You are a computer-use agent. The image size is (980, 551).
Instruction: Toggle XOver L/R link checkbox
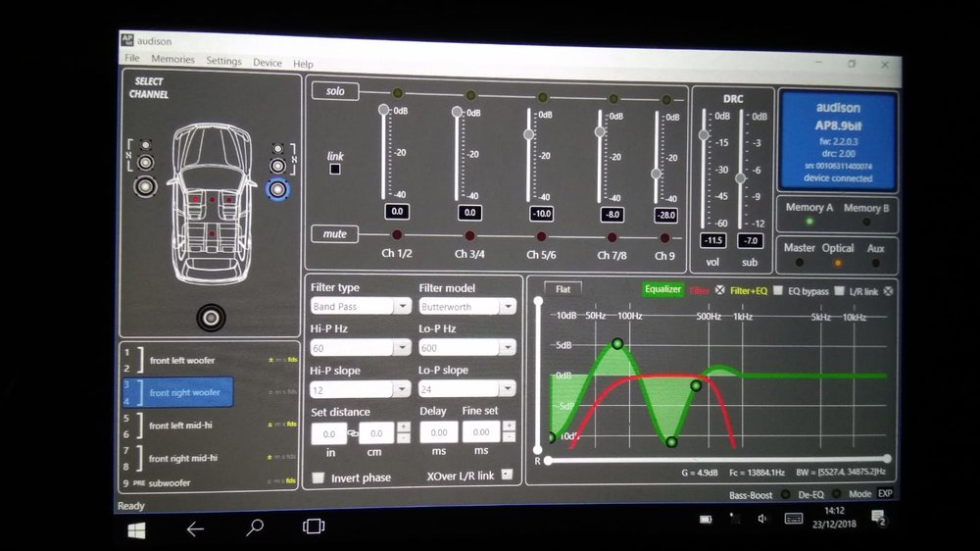tap(507, 475)
